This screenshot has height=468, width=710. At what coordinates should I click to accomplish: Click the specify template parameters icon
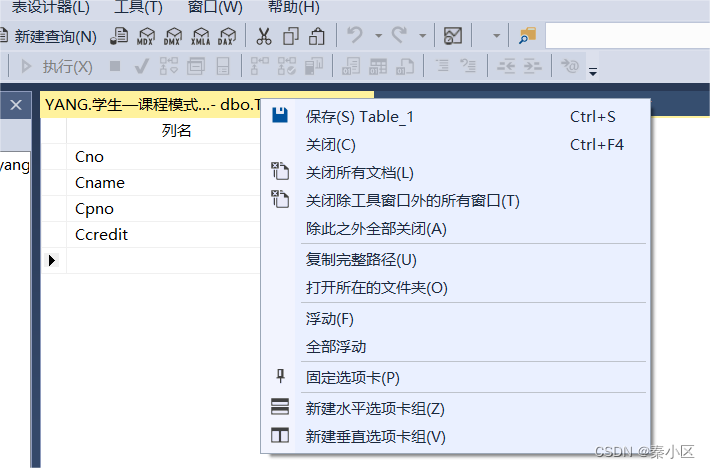[x=570, y=66]
